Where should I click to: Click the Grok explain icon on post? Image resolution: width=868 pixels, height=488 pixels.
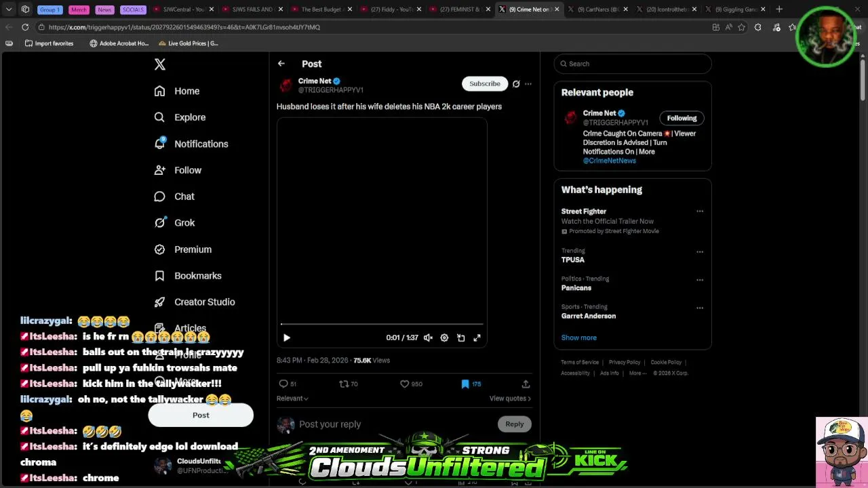click(x=516, y=84)
